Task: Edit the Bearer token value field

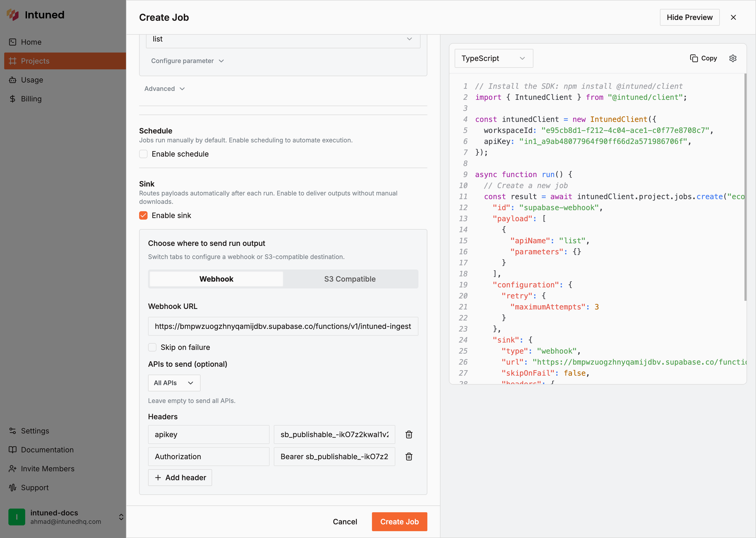Action: point(334,457)
